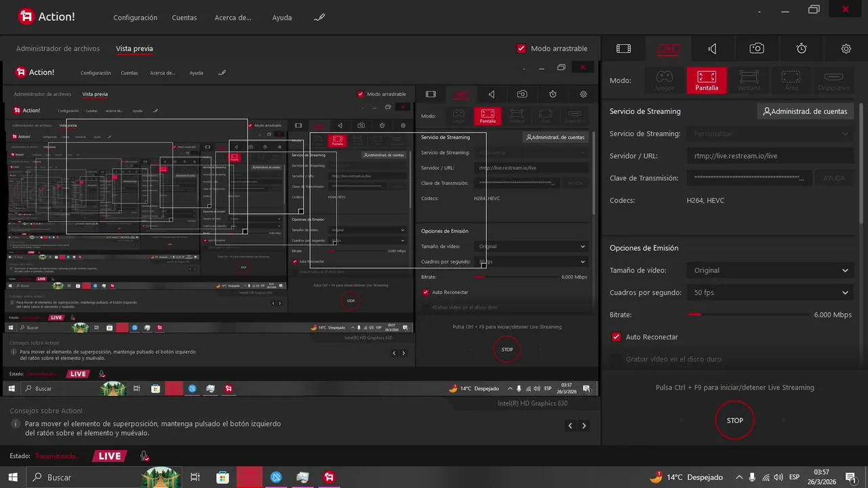Toggle the Modo arrastrable checkbox
The width and height of the screenshot is (868, 488).
[x=521, y=49]
